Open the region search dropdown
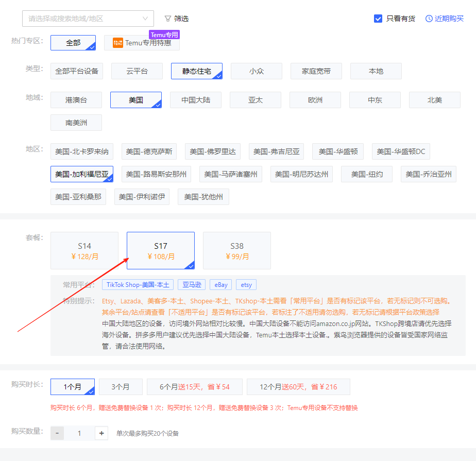 (88, 19)
